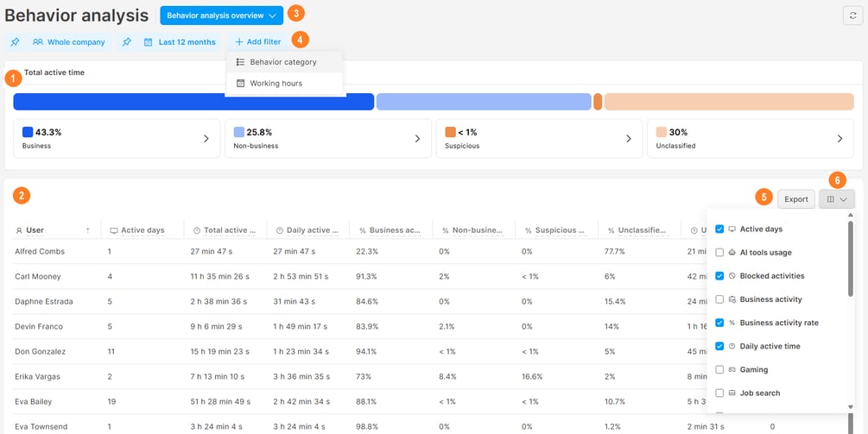Check the Gaming column checkbox

(x=719, y=370)
